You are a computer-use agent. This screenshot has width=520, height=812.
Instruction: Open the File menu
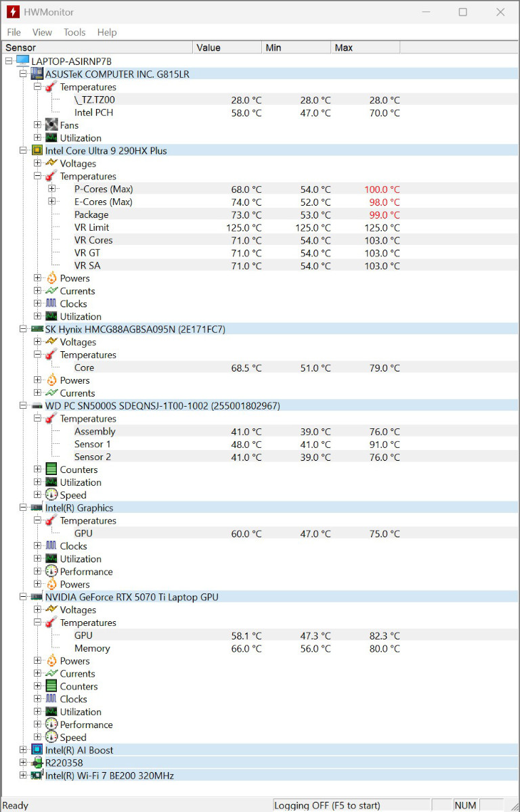pyautogui.click(x=14, y=32)
